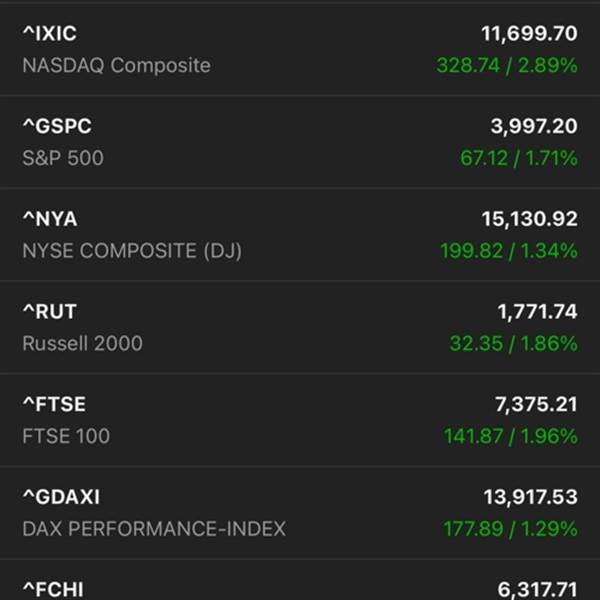Tap NASDAQ Composite name label
This screenshot has height=600, width=600.
[x=116, y=66]
